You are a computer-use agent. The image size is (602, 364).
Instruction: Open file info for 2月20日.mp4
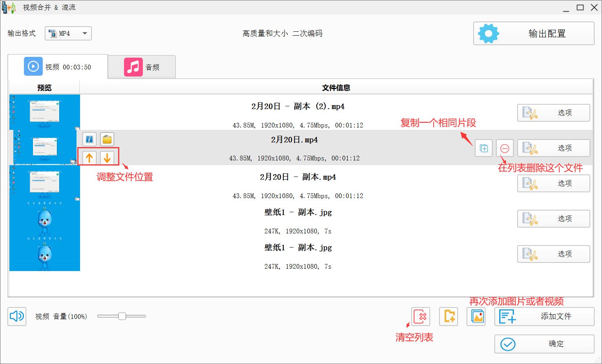click(89, 139)
